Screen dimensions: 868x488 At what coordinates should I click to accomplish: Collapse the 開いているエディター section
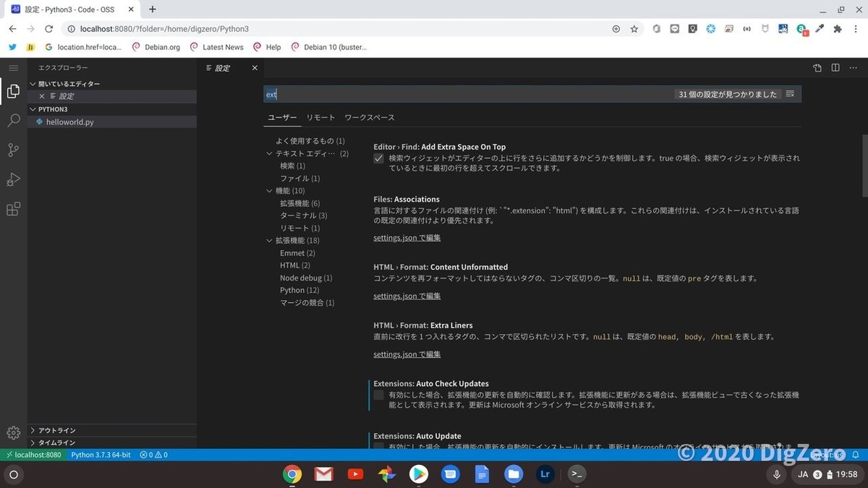pos(112,84)
